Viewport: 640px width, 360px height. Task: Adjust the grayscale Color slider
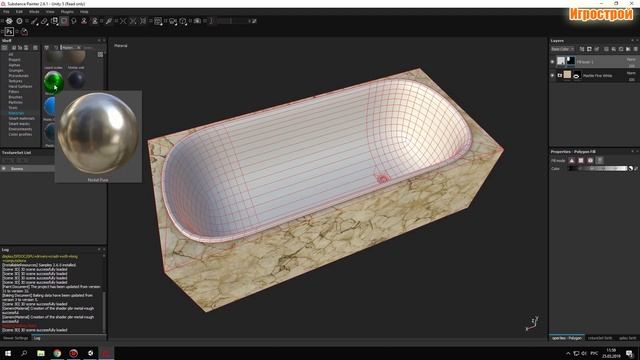[x=598, y=169]
